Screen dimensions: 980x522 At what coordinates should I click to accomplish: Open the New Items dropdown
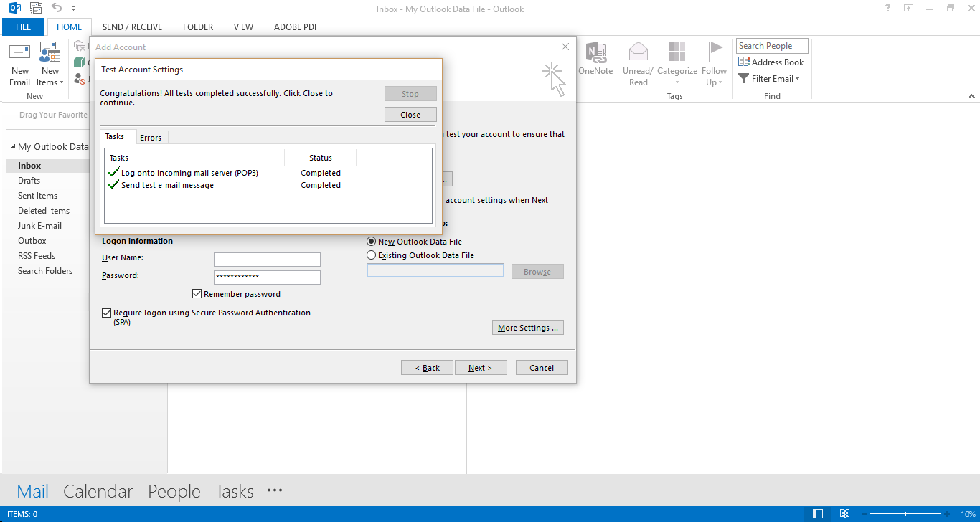coord(50,65)
